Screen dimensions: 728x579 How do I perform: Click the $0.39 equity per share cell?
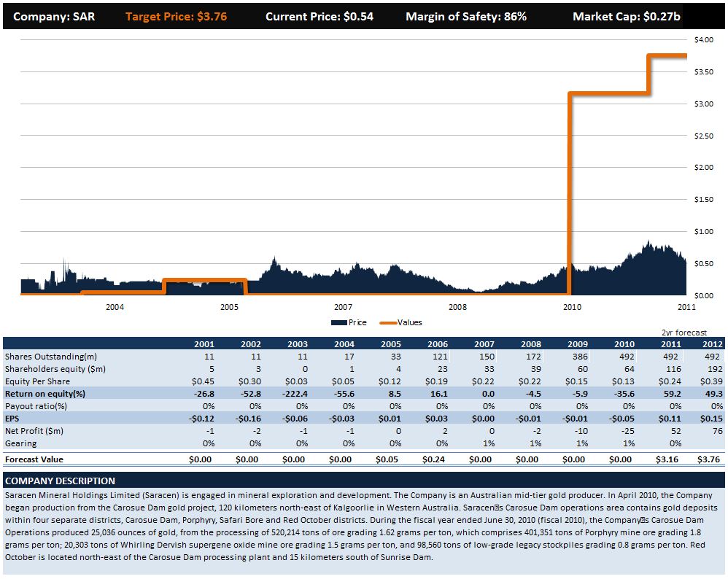pyautogui.click(x=711, y=381)
